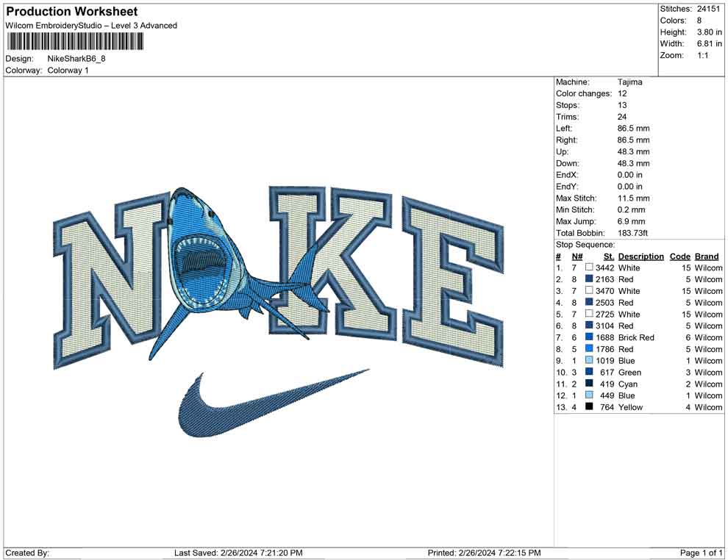
Task: Click the 'Production Worksheet' title
Action: [x=72, y=12]
